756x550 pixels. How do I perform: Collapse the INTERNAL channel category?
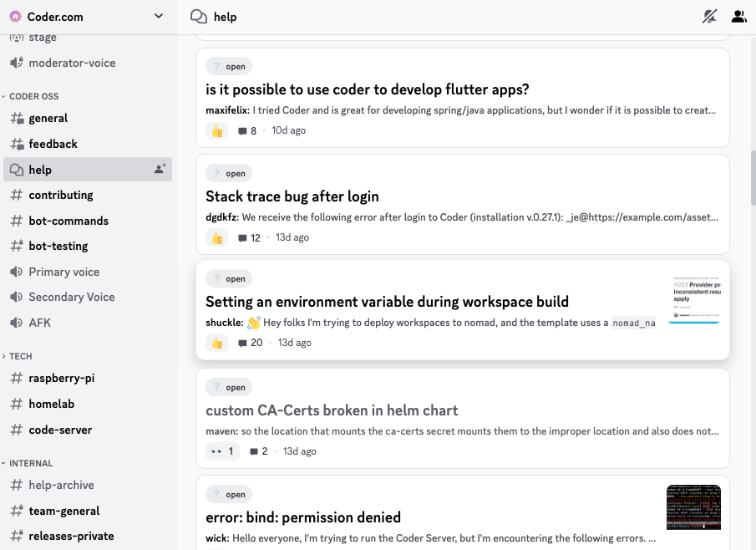(x=30, y=463)
